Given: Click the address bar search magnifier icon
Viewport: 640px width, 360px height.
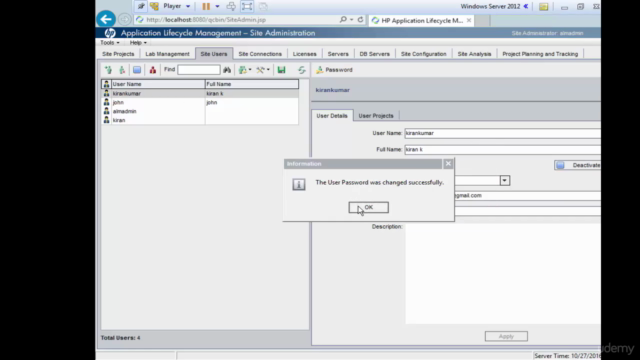Looking at the screenshot, I should pyautogui.click(x=343, y=20).
